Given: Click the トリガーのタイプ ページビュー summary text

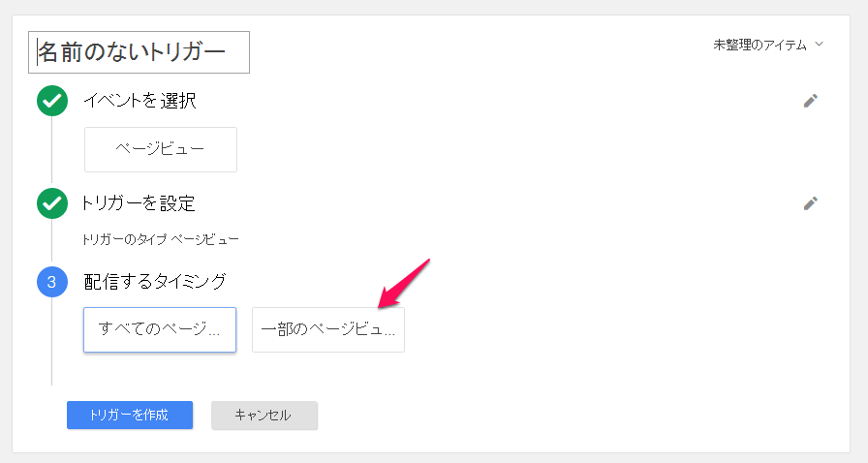Looking at the screenshot, I should coord(162,238).
